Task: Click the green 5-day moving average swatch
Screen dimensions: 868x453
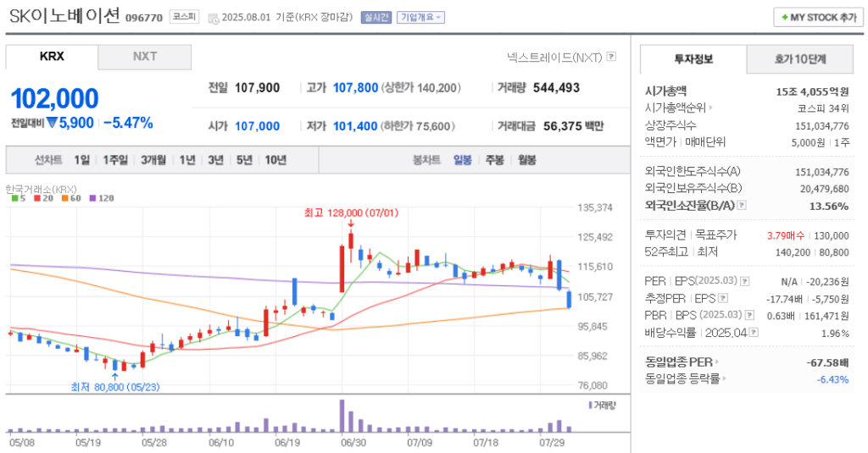Action: (14, 198)
